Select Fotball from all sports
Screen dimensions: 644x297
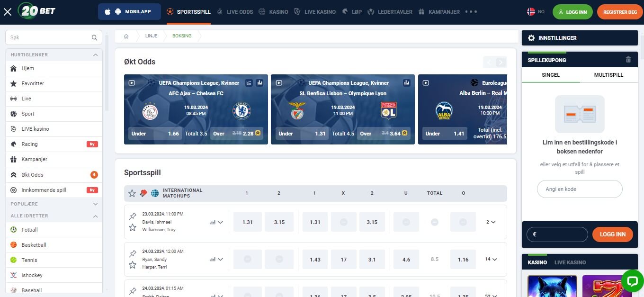pyautogui.click(x=54, y=230)
